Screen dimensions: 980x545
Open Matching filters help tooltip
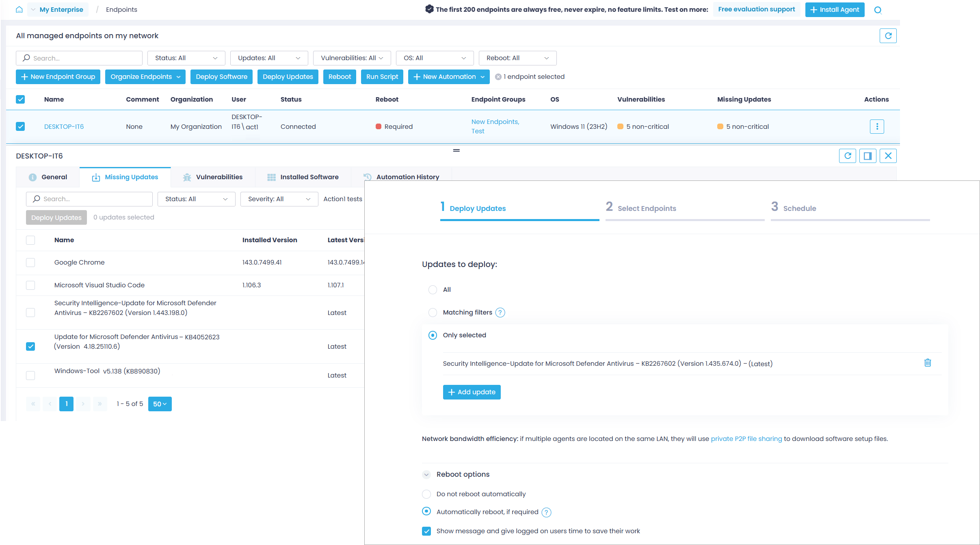(500, 313)
